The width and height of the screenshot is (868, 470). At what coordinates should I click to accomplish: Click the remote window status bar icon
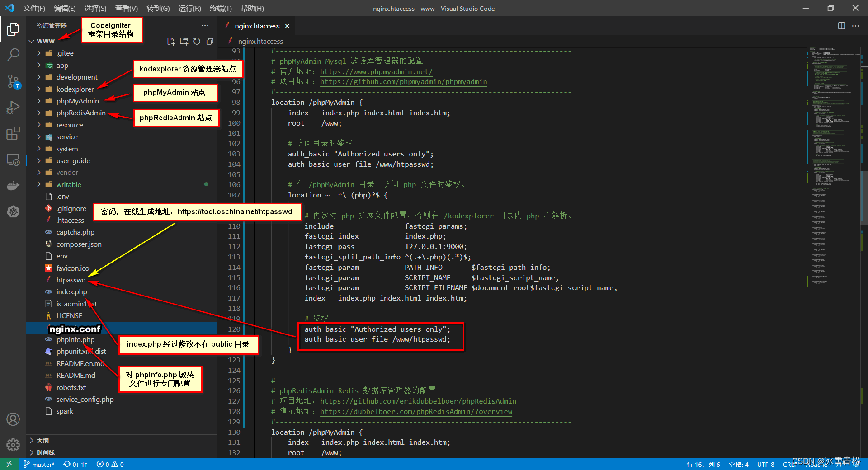point(9,464)
